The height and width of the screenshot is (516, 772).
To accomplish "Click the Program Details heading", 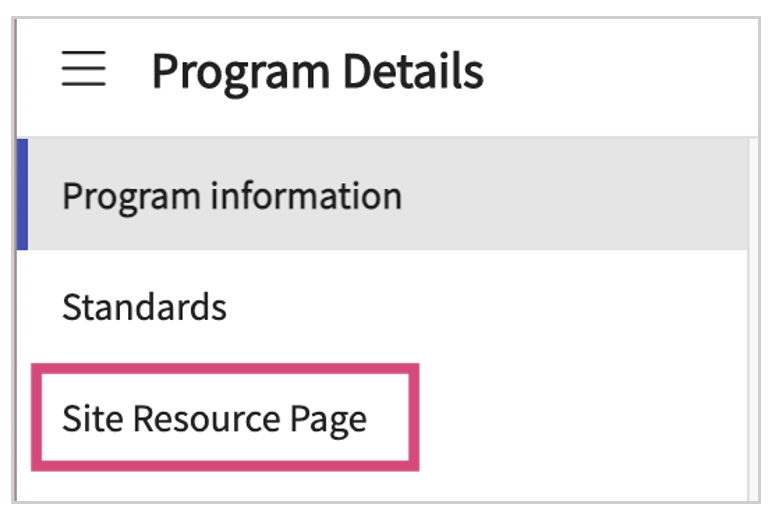I will pos(317,72).
